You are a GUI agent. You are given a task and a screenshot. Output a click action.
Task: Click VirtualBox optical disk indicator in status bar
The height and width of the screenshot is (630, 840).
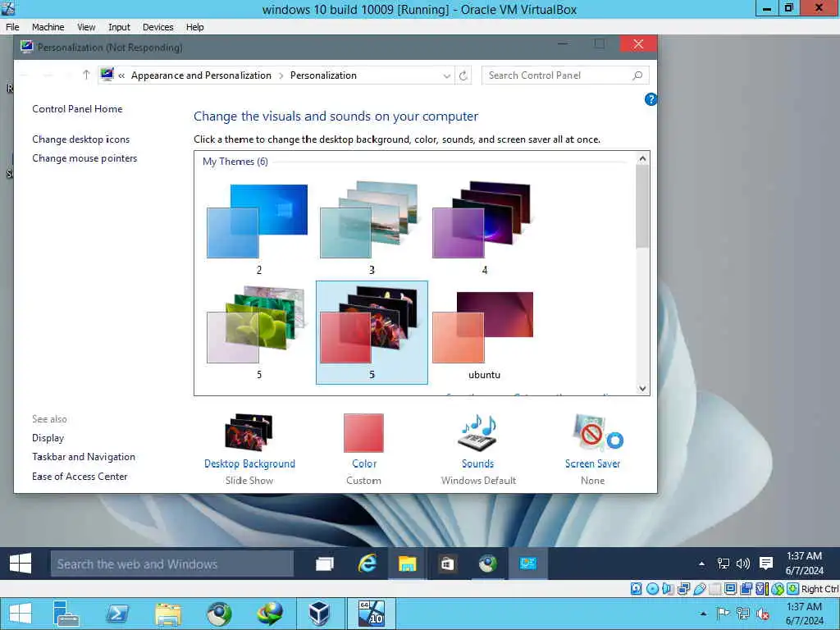click(x=652, y=589)
